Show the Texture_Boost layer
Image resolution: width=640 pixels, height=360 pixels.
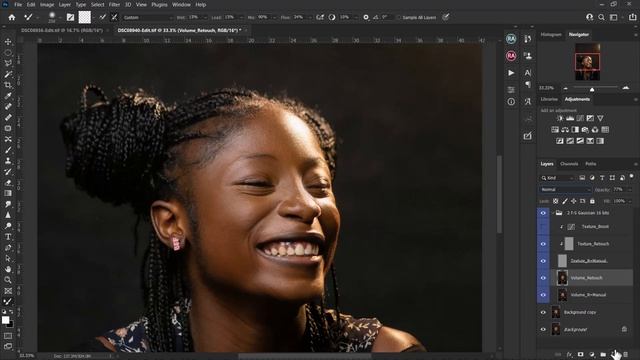coord(543,227)
